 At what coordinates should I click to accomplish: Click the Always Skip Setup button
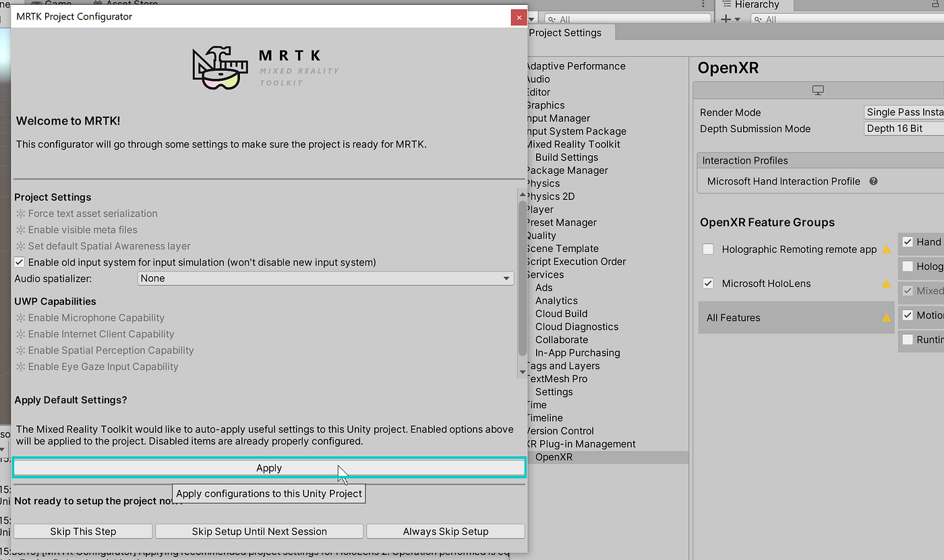coord(446,531)
